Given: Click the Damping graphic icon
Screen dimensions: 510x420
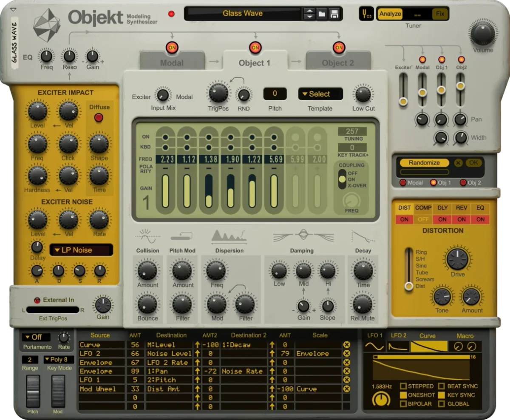Looking at the screenshot, I should pos(303,236).
